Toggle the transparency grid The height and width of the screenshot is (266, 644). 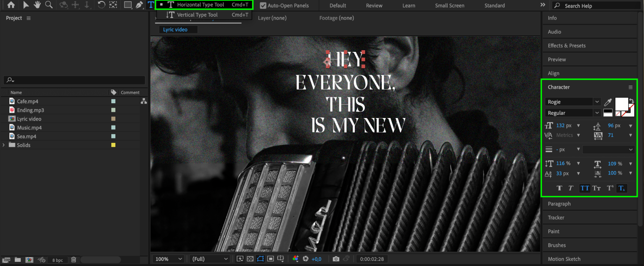coord(250,259)
